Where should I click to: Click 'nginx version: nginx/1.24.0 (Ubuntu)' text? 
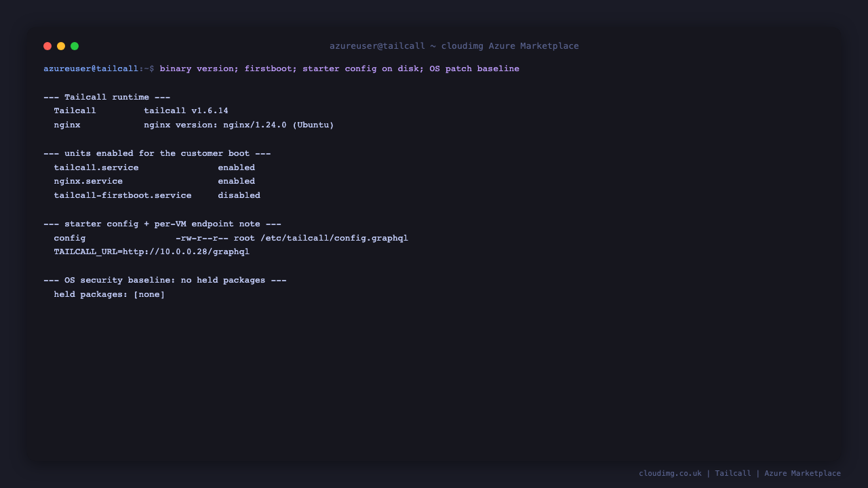coord(239,125)
